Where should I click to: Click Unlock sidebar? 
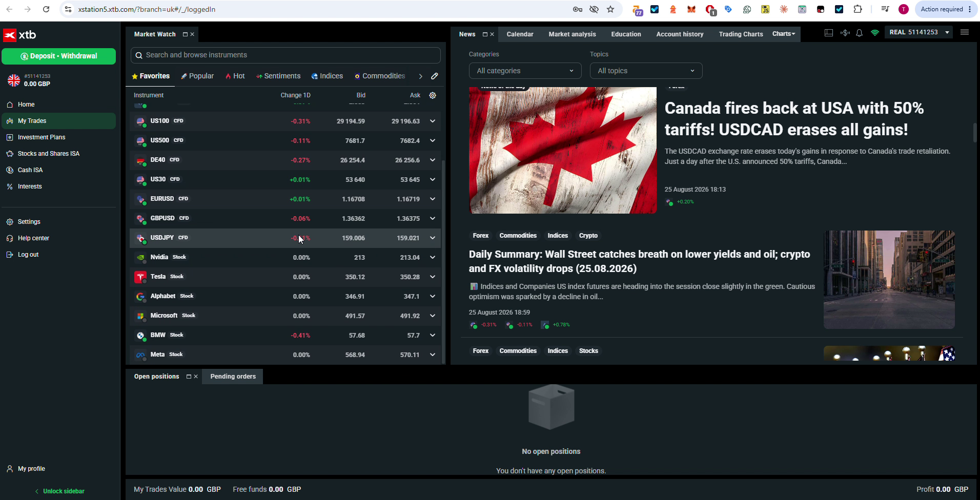point(59,491)
